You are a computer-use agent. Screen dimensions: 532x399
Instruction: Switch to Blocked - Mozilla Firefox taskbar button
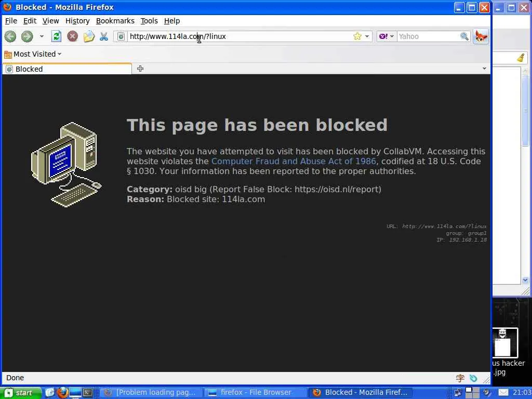coord(361,393)
